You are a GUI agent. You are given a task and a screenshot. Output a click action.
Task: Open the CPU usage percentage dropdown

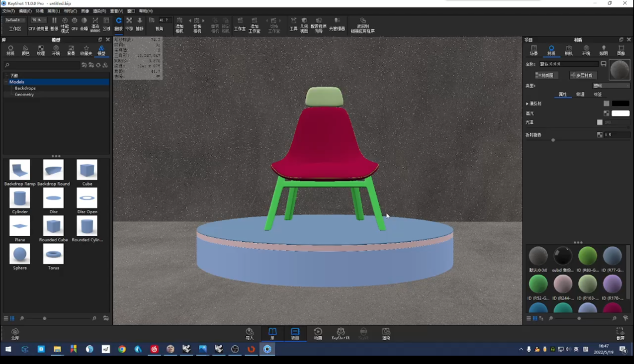[39, 20]
